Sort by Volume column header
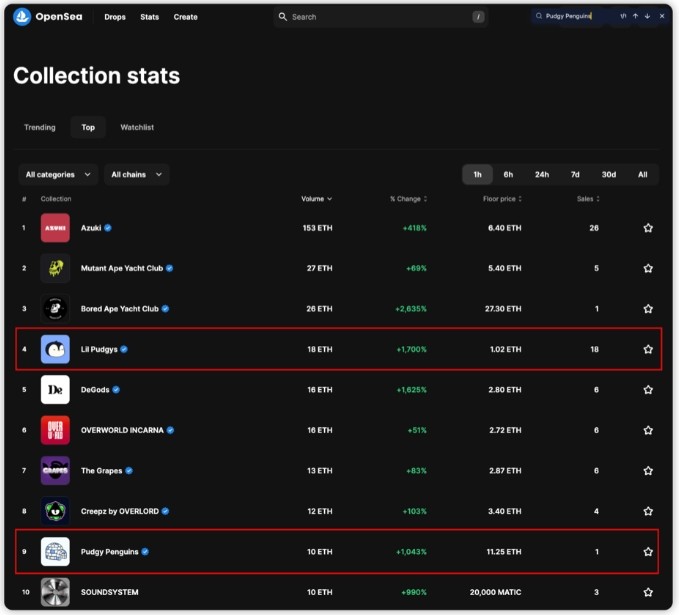This screenshot has height=615, width=679. [x=316, y=199]
